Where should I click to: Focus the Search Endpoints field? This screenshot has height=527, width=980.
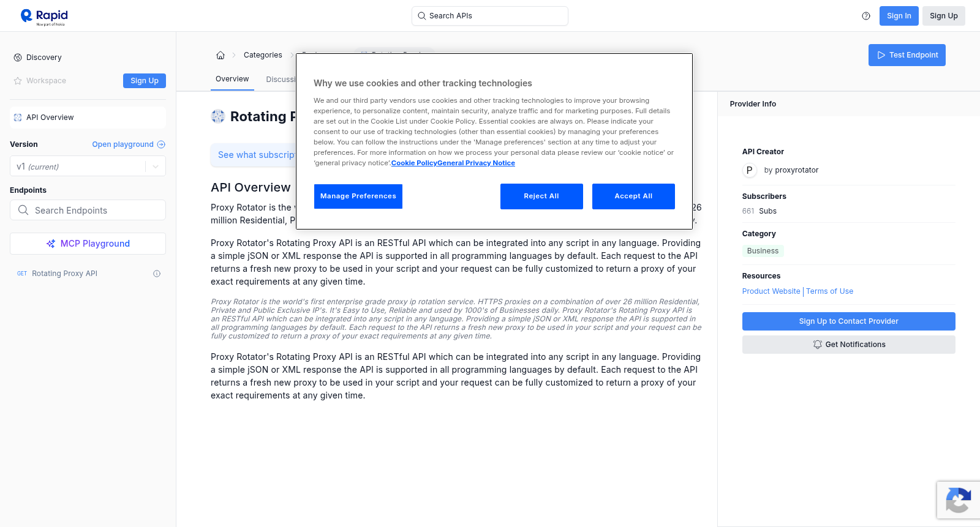point(88,210)
